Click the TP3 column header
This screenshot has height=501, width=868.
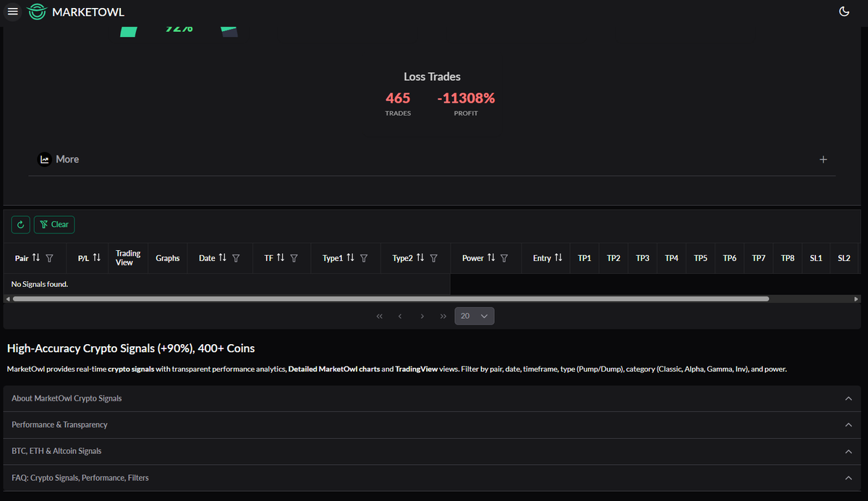pyautogui.click(x=642, y=258)
